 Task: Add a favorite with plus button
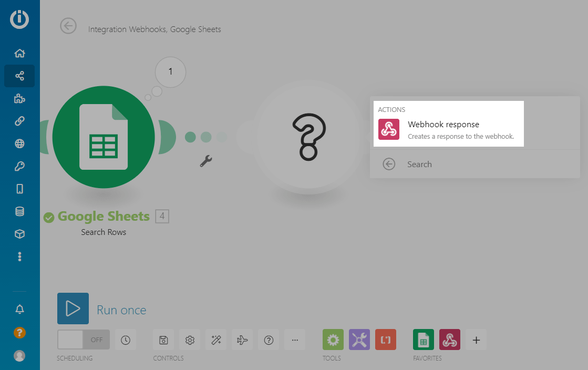click(476, 340)
